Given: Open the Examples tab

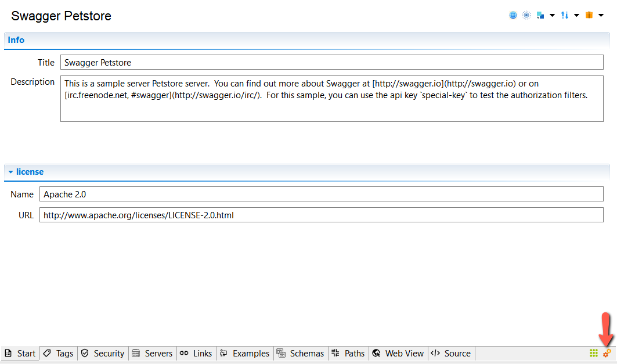Looking at the screenshot, I should click(x=245, y=354).
